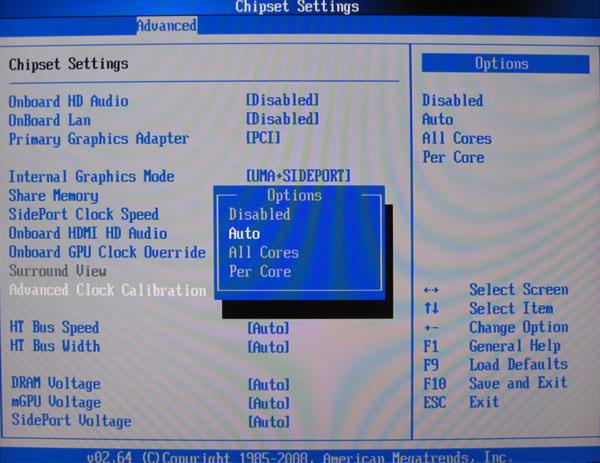The width and height of the screenshot is (600, 463).
Task: Change the HT Bus Width [Auto] value
Action: tap(268, 347)
